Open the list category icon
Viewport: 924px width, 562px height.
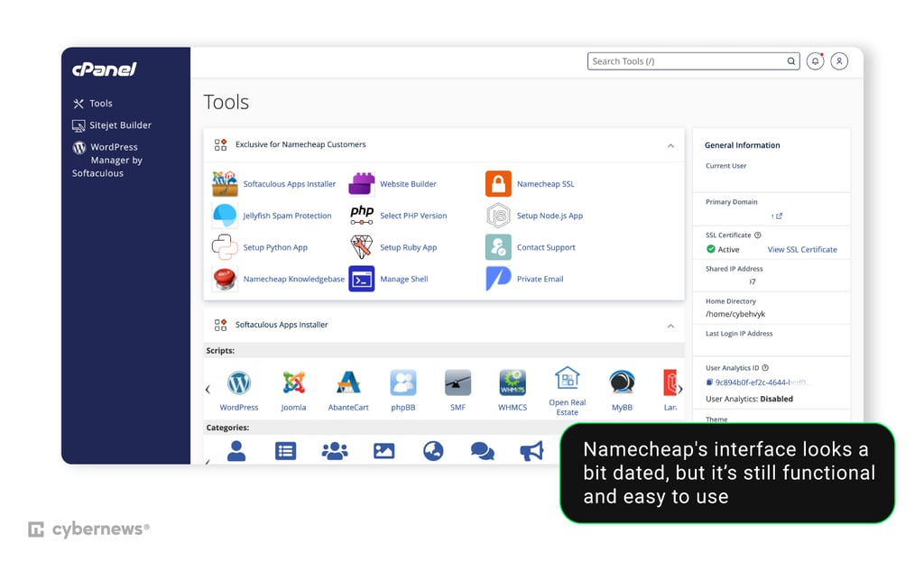[286, 451]
